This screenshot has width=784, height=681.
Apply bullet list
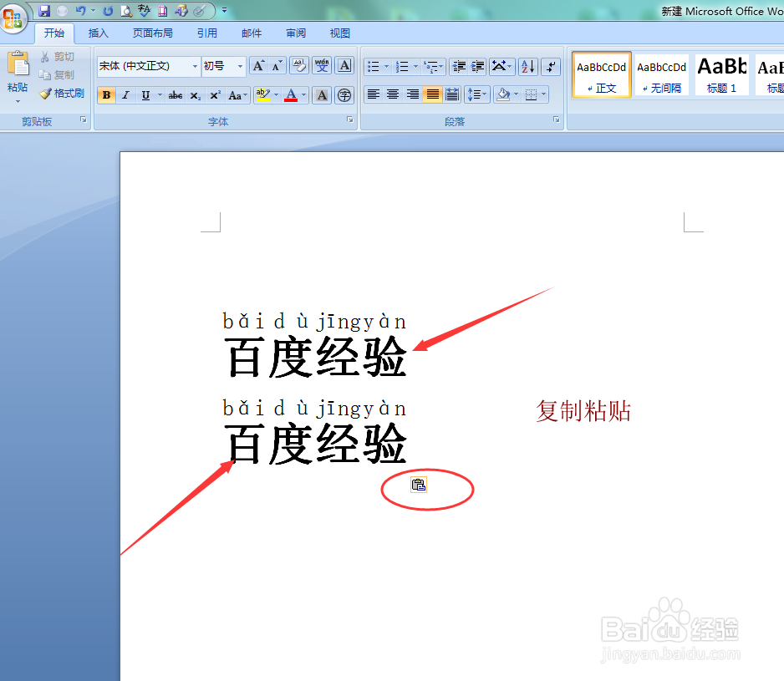click(373, 67)
